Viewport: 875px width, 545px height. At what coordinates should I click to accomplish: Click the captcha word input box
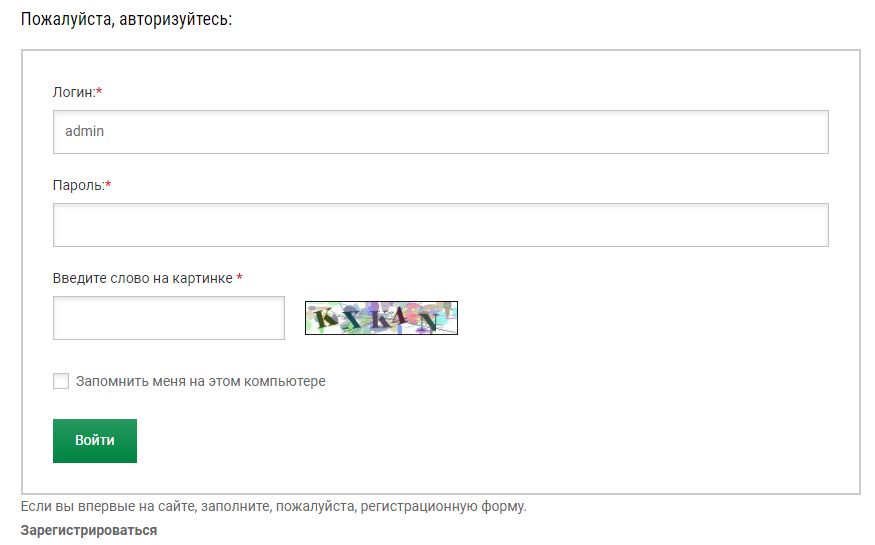[x=169, y=318]
